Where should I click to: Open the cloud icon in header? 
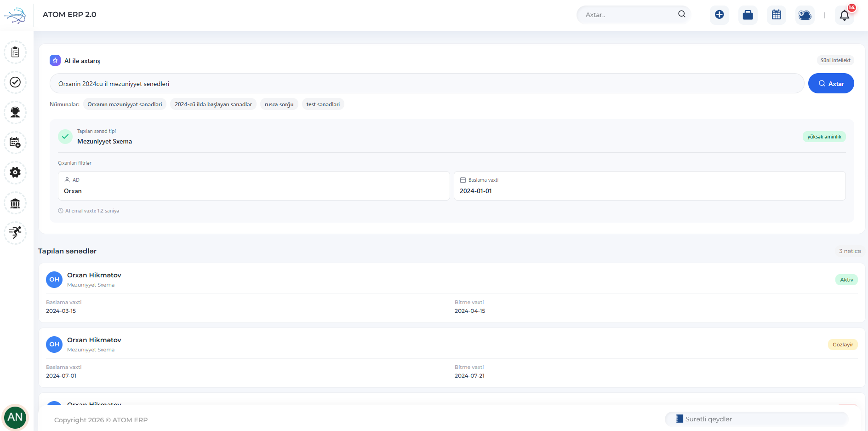[805, 15]
